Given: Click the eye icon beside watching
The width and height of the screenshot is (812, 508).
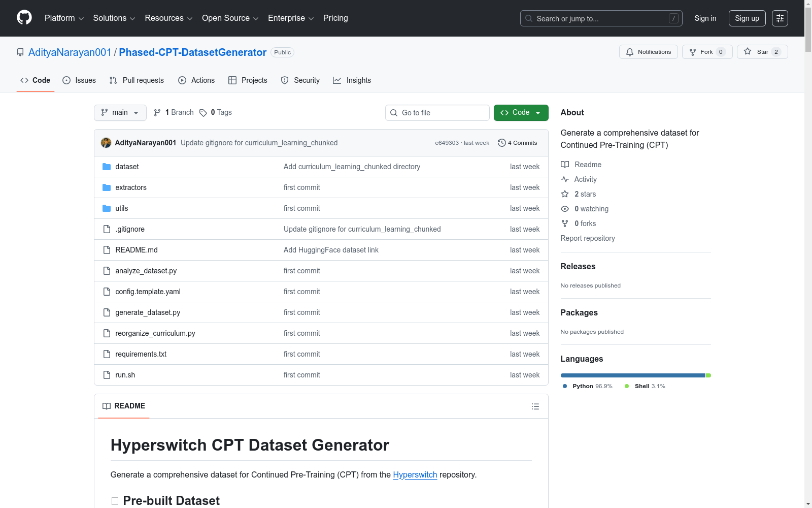Looking at the screenshot, I should [x=565, y=209].
